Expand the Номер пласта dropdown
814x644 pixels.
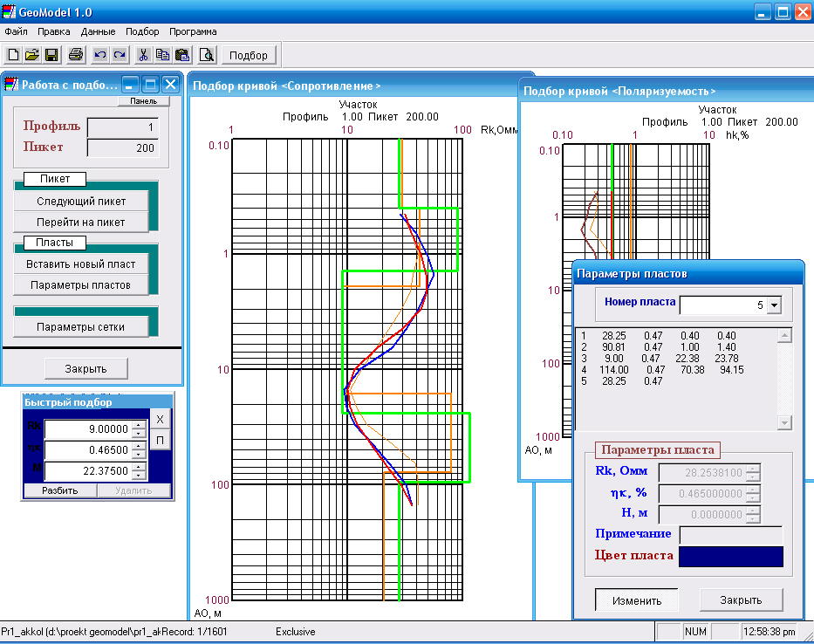coord(773,305)
